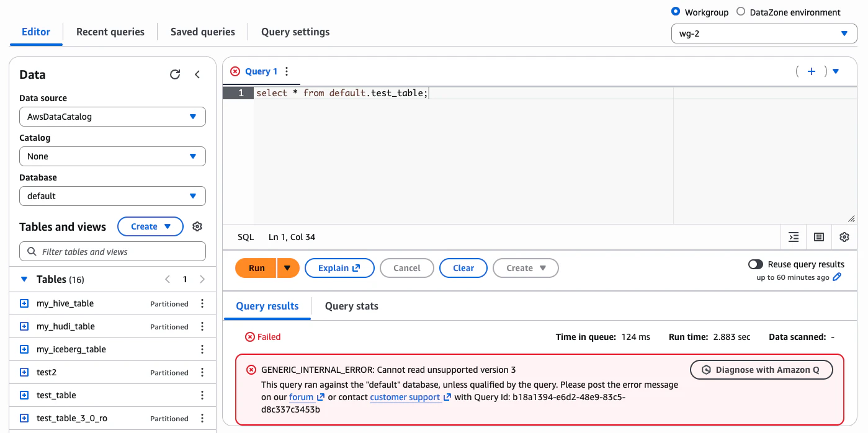The width and height of the screenshot is (868, 433).
Task: Open actions menu for my_hudi_table
Action: (202, 326)
